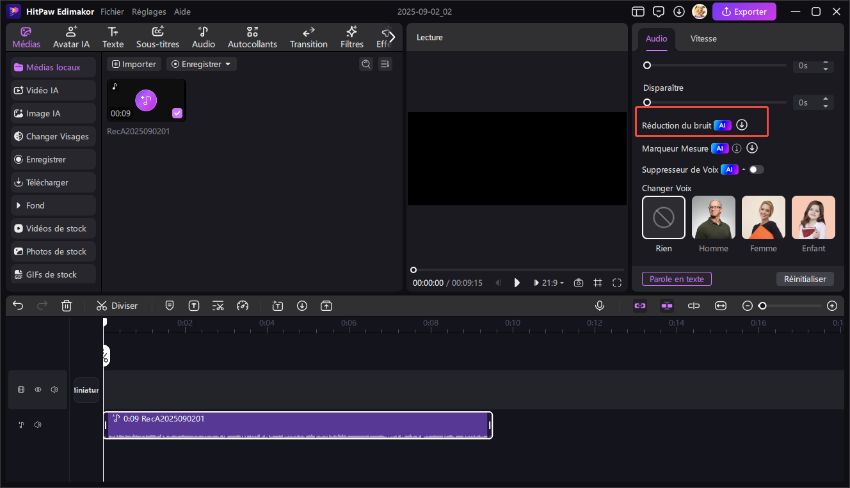Open Image IA in sidebar

click(53, 113)
